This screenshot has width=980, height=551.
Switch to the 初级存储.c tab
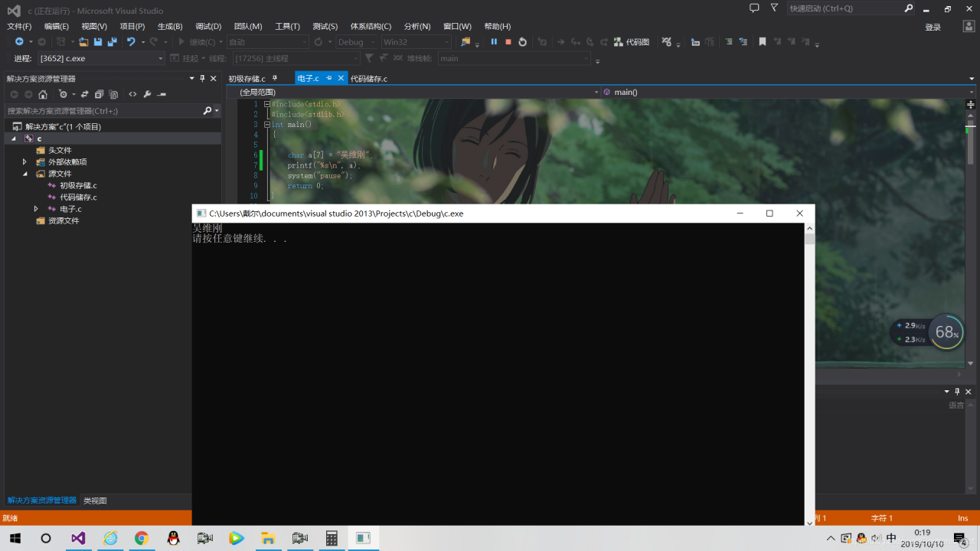247,78
